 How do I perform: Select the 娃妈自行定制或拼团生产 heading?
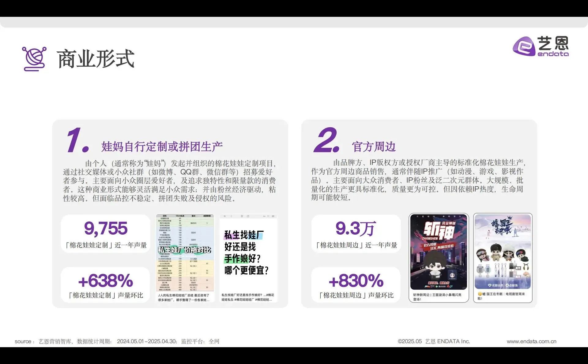click(x=162, y=147)
